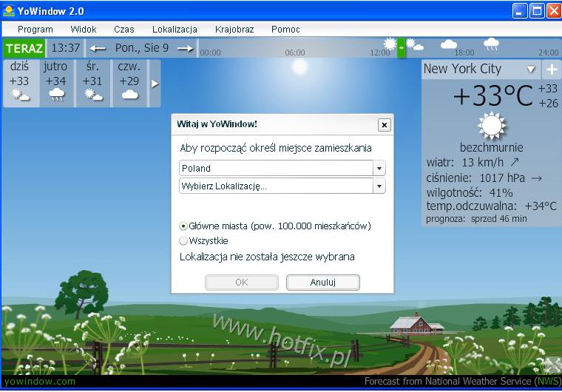Expand New York City location dropdown
The image size is (562, 392).
(530, 70)
